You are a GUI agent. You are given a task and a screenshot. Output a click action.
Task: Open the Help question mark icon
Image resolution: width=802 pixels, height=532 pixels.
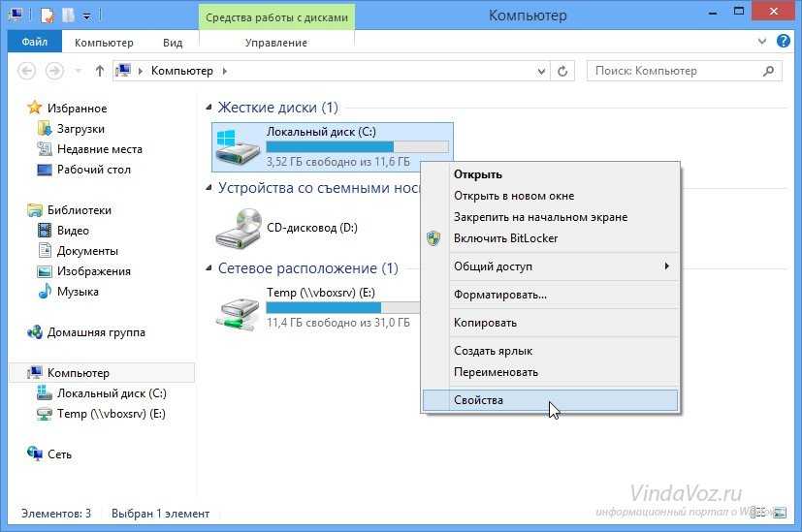pos(783,41)
